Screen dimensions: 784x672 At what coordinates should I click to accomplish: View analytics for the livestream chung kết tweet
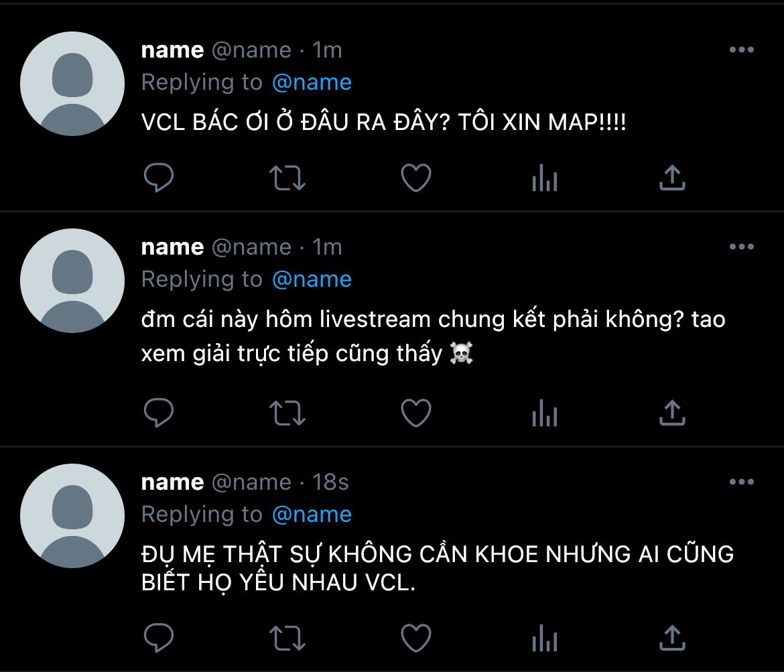click(545, 413)
